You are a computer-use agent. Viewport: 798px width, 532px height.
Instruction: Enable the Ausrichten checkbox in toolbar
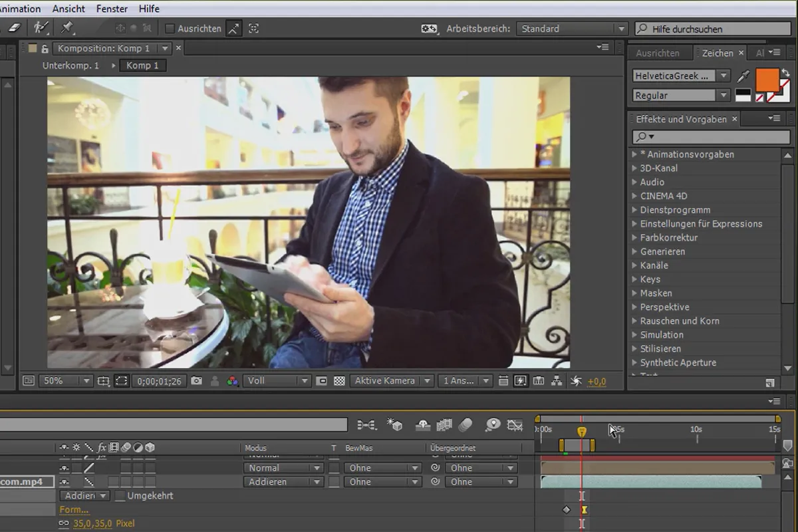coord(170,29)
